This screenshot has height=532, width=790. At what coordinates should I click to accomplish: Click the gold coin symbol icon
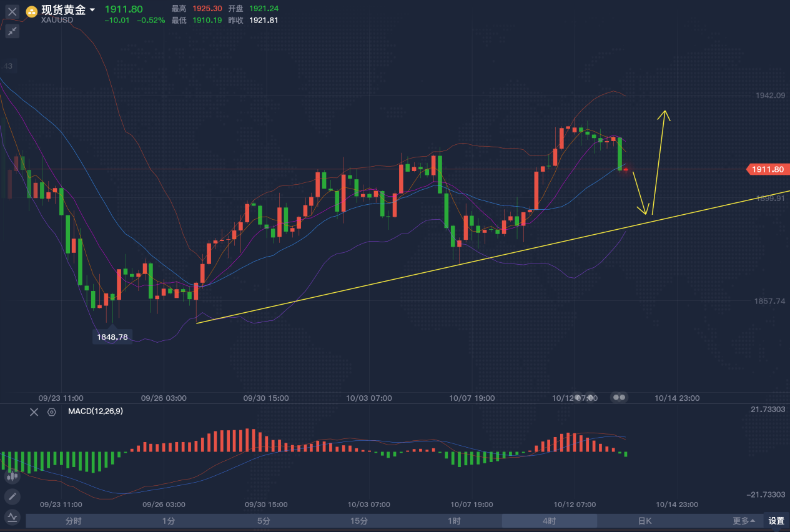[x=31, y=11]
